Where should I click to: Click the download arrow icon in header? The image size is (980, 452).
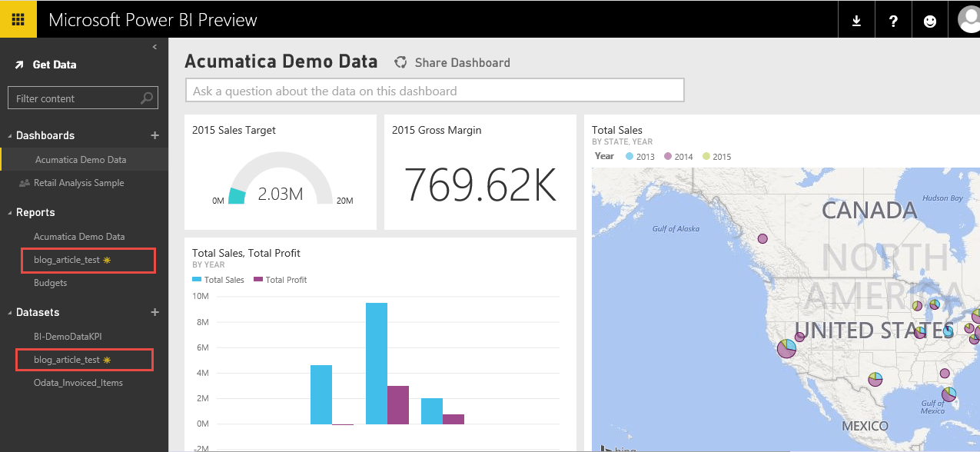(856, 21)
